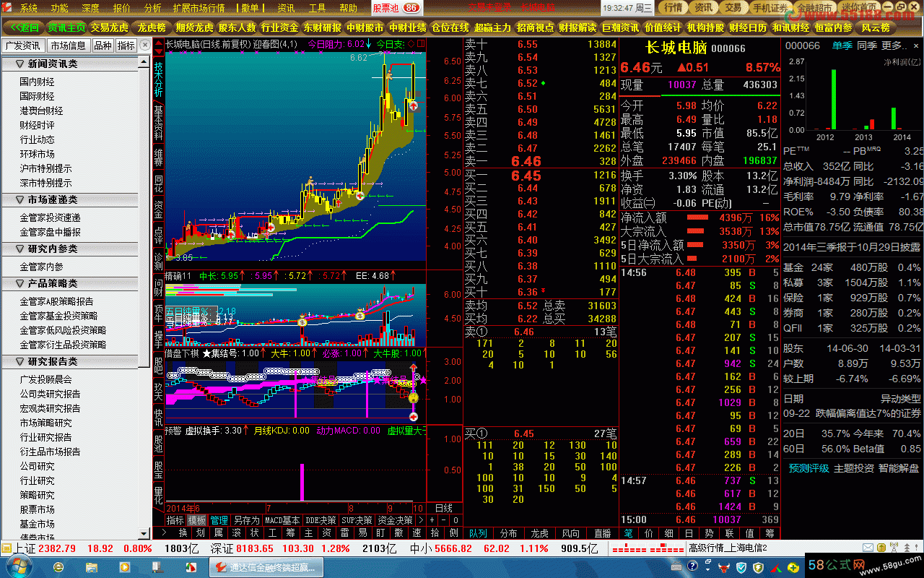Select the DDE决策 template

pos(321,519)
